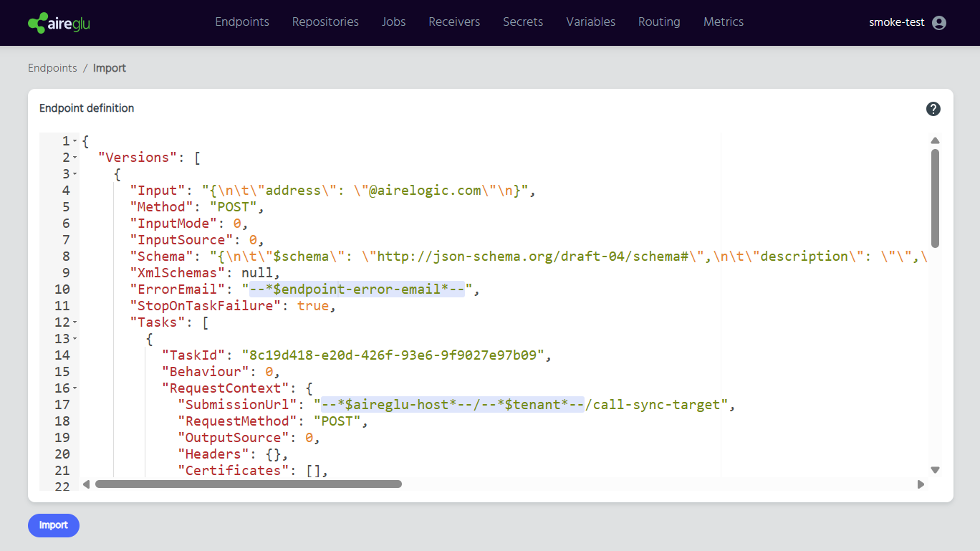Click the Import button

[x=54, y=525]
